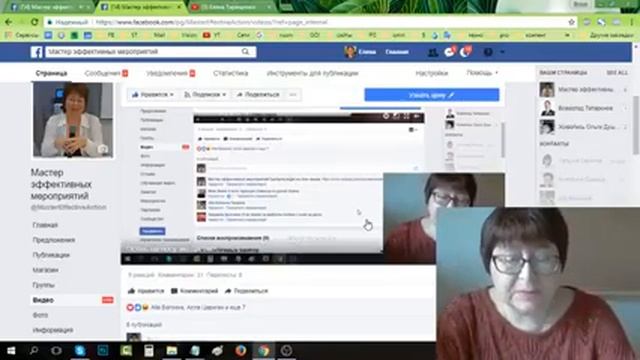Open the globe notifications icon in header

(x=465, y=52)
